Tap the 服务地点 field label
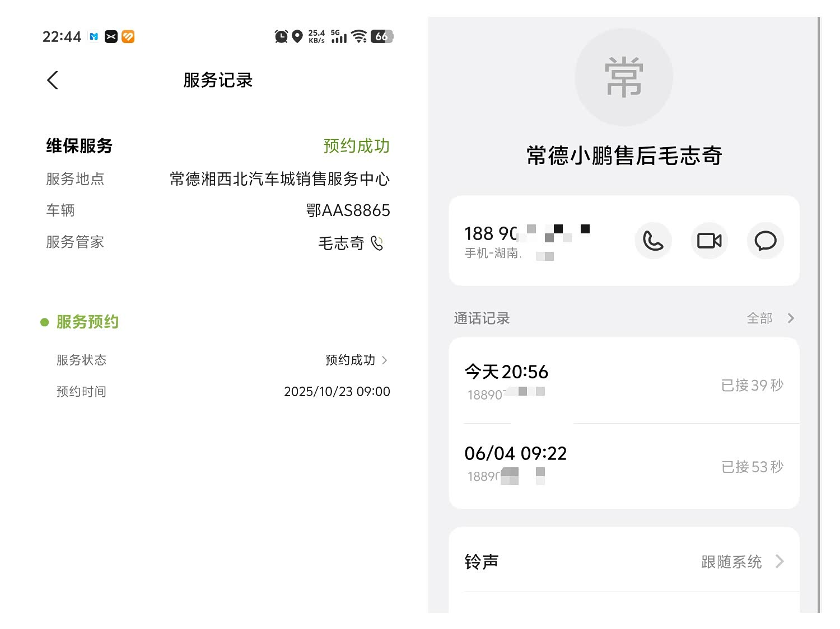 [75, 179]
